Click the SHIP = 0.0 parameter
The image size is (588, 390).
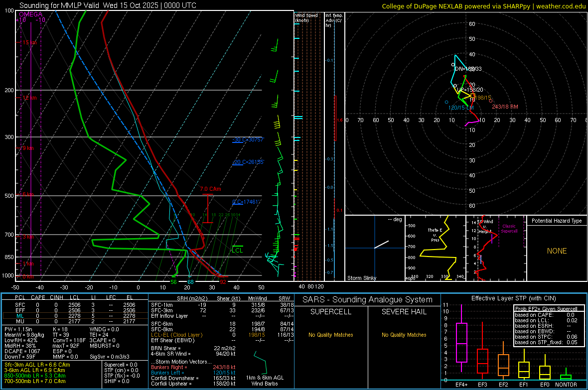pos(117,381)
